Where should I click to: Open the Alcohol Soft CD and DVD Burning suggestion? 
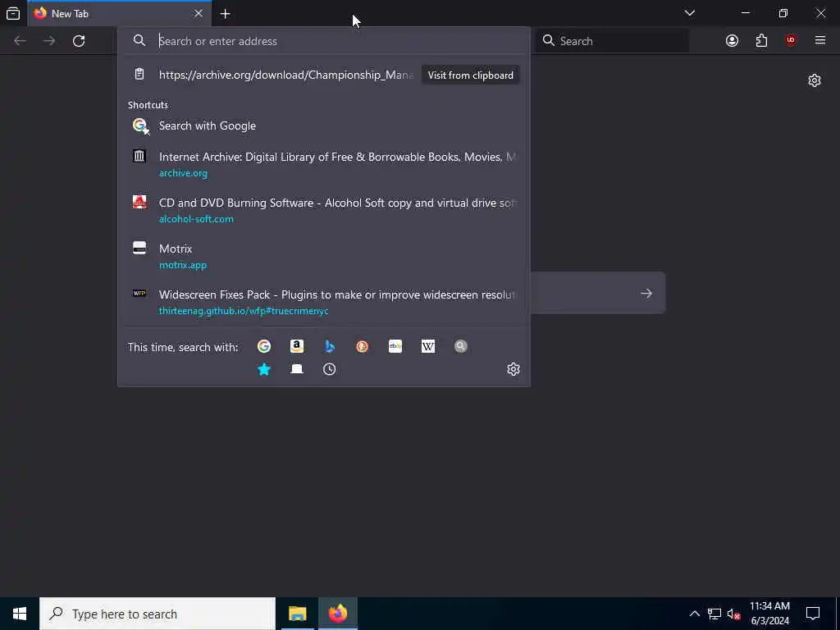click(x=323, y=210)
